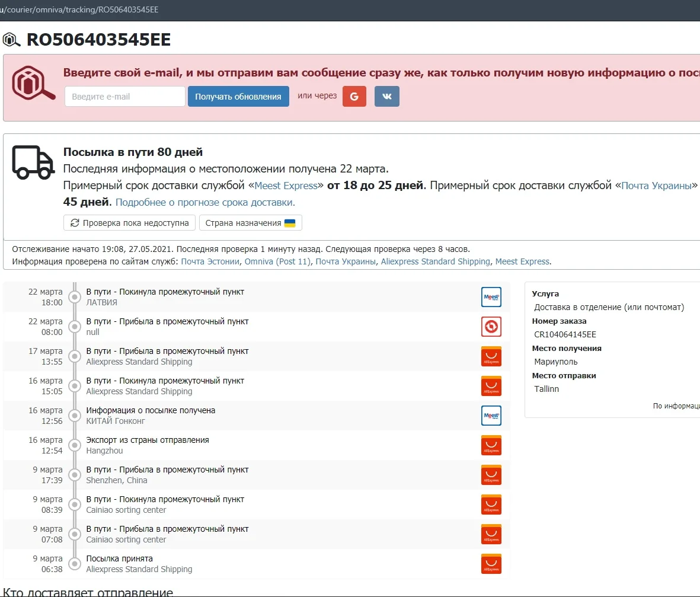Click Экспорт из страны отправления status text
Screen dimensions: 700x597
point(148,440)
